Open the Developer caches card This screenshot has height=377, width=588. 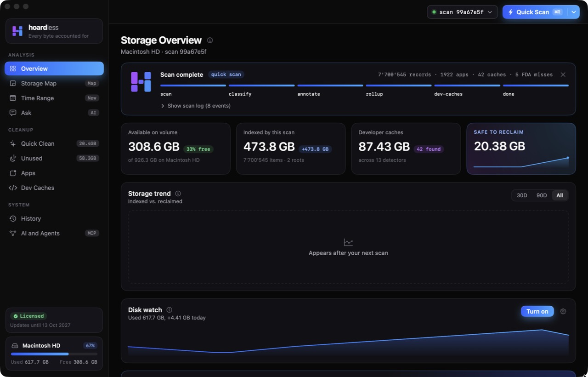[406, 149]
